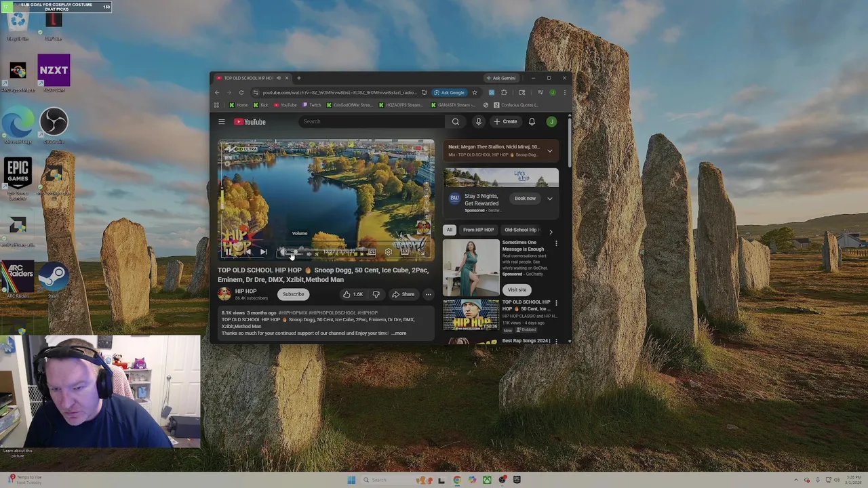Share the video
The height and width of the screenshot is (488, 868).
[403, 294]
